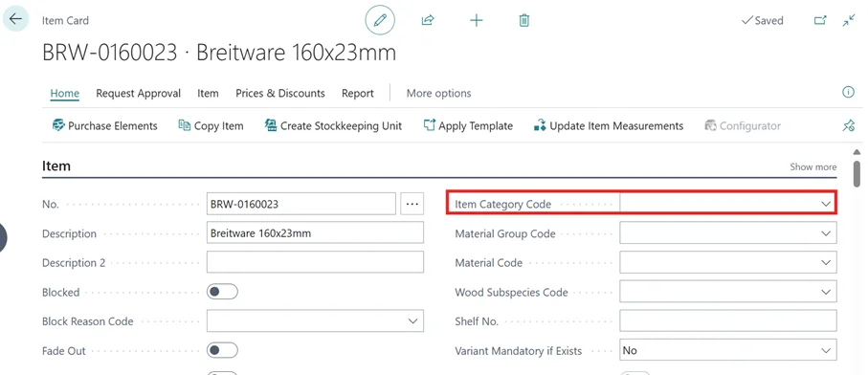The image size is (868, 375).
Task: Pin the action bar icon
Action: 848,126
